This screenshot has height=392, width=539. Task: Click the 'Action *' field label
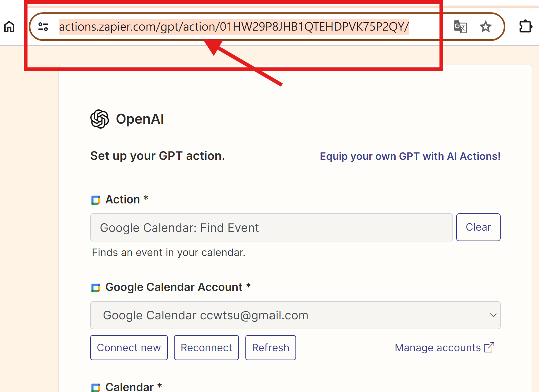pyautogui.click(x=127, y=200)
